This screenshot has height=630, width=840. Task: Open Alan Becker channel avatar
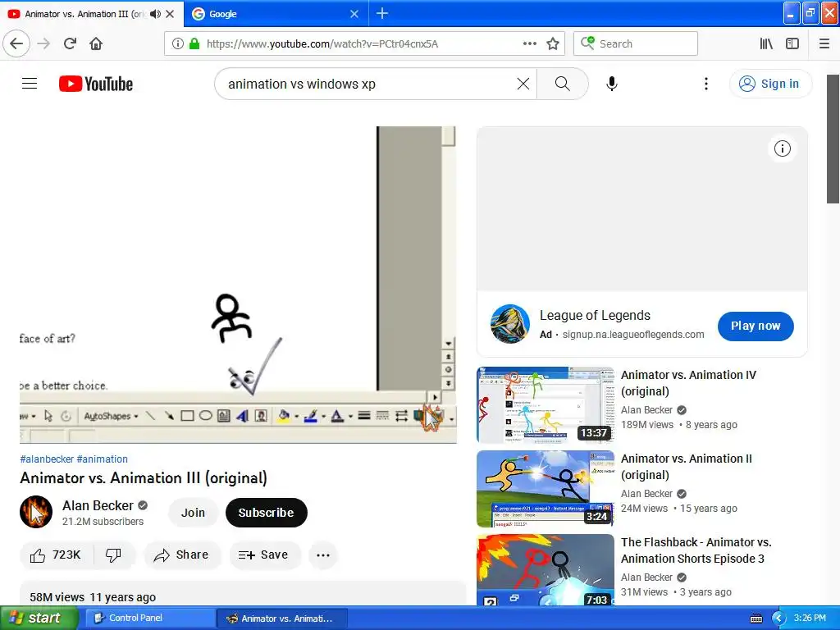tap(36, 512)
